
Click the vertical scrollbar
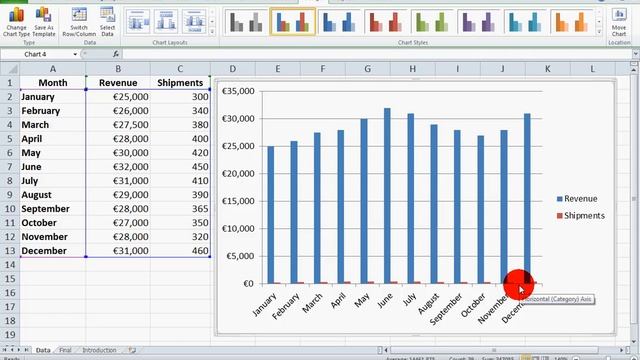pyautogui.click(x=634, y=200)
